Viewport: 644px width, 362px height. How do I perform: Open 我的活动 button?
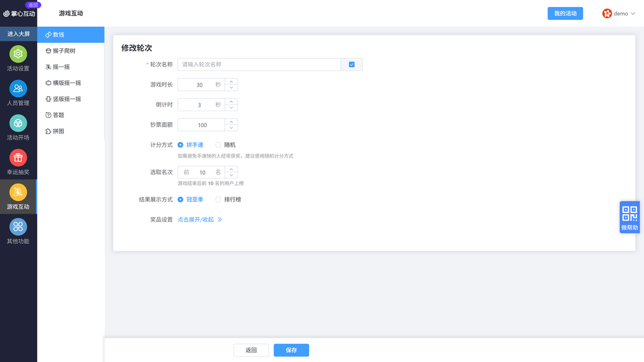pos(565,13)
